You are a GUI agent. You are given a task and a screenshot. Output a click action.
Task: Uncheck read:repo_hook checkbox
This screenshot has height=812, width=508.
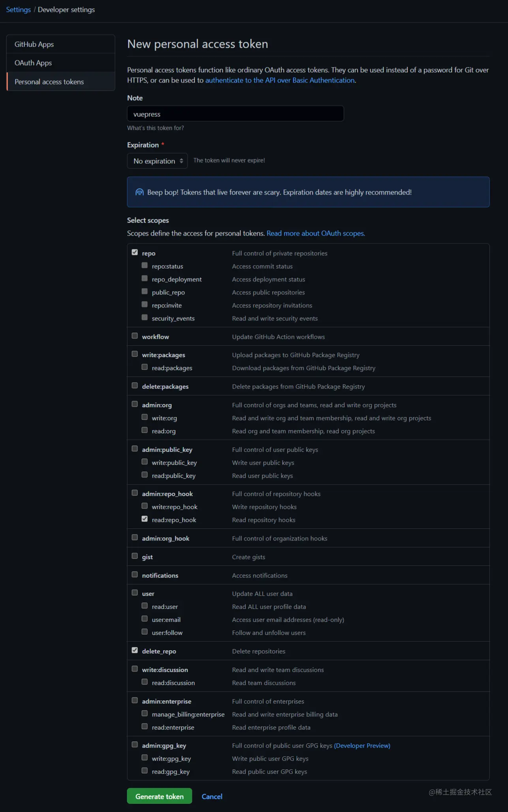click(144, 519)
